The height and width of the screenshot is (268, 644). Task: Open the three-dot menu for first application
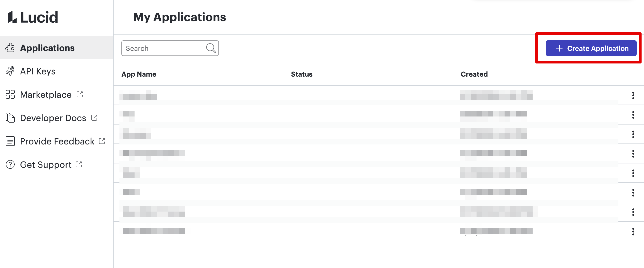(633, 95)
